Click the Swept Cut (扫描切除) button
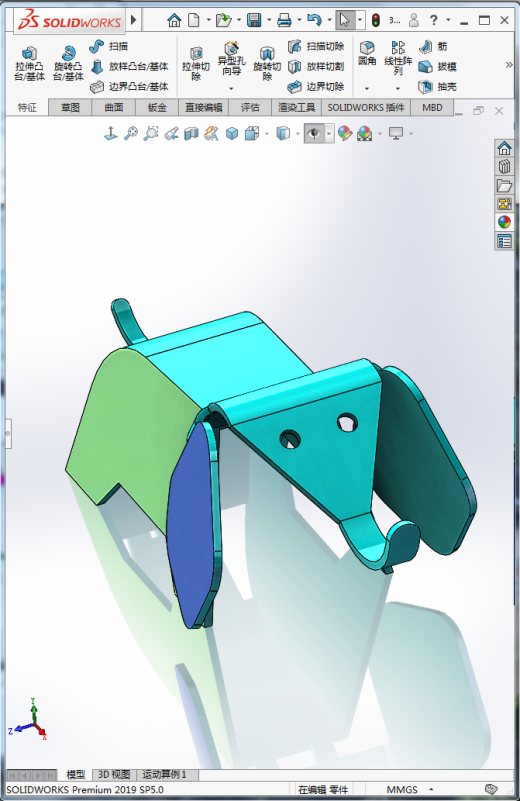Screen dimensions: 520x801 [316, 46]
